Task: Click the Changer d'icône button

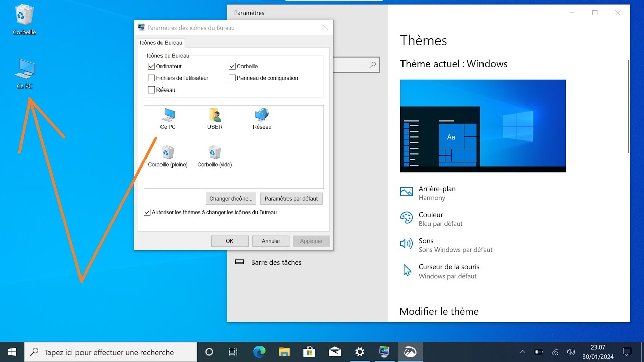Action: click(231, 199)
